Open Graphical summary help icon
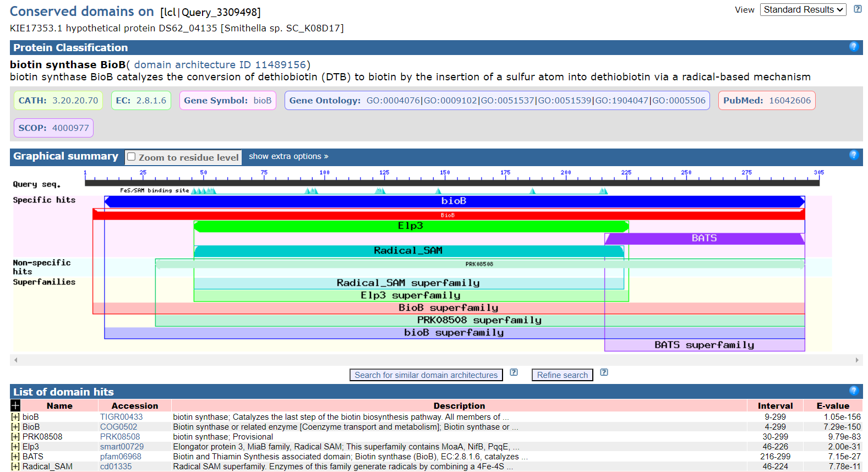868x472 pixels. pyautogui.click(x=854, y=155)
